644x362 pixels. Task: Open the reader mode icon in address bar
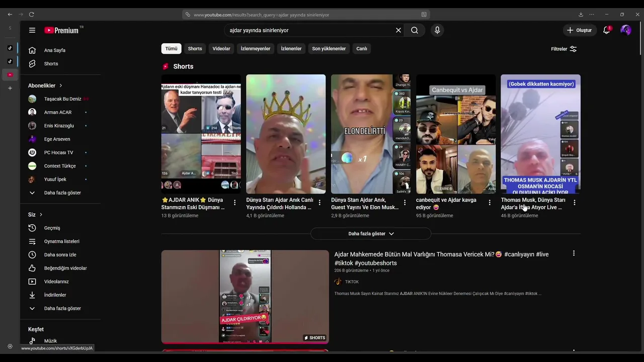pos(424,15)
